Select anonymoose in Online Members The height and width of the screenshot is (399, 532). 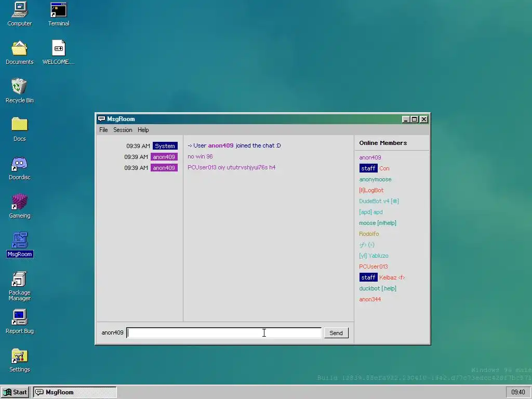[375, 179]
